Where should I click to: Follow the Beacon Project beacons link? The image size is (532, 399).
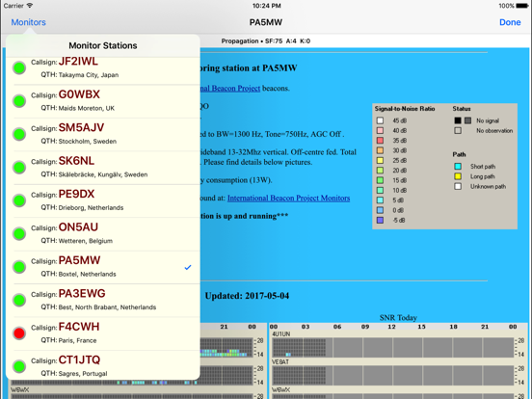tap(230, 89)
